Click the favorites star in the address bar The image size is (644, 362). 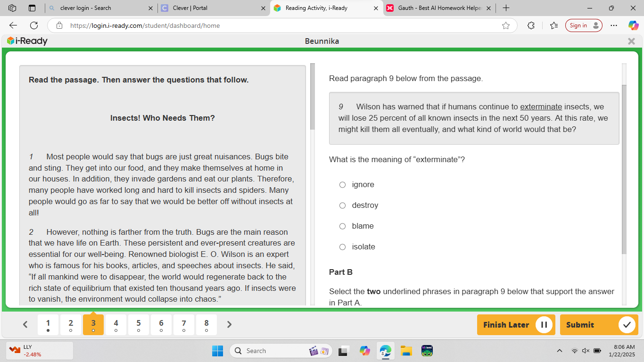click(507, 26)
